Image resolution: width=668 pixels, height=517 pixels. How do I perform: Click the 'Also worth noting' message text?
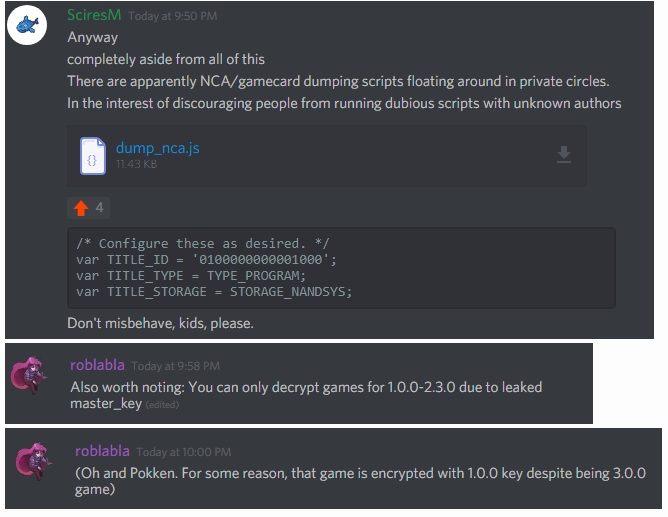coord(306,395)
